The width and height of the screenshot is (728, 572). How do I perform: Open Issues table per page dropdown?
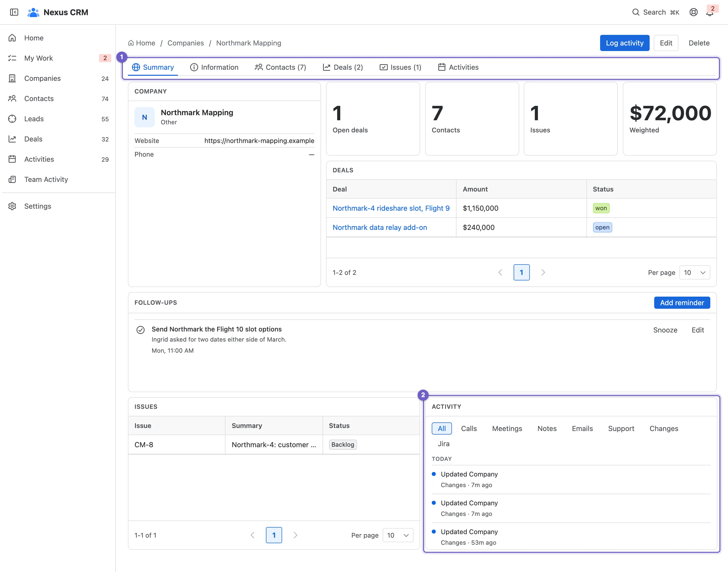click(398, 535)
